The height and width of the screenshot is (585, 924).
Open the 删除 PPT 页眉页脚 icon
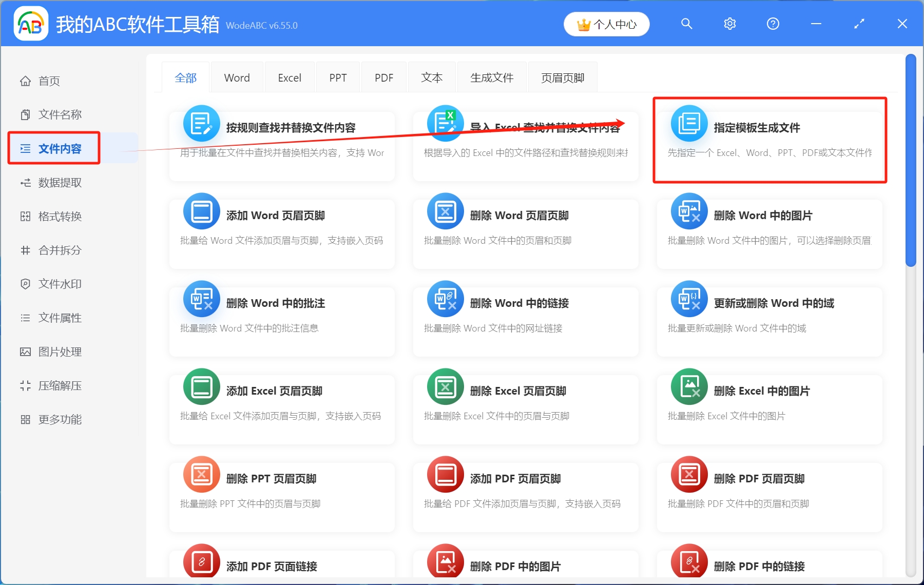(201, 474)
